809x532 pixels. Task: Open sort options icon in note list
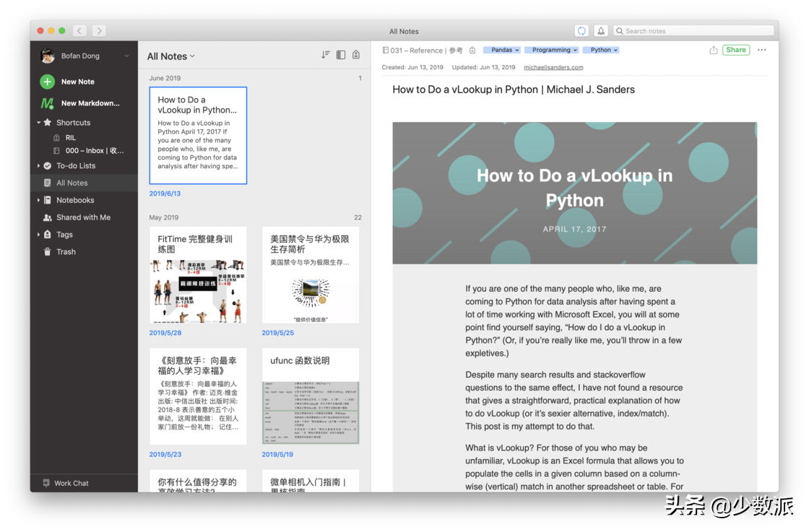click(325, 55)
